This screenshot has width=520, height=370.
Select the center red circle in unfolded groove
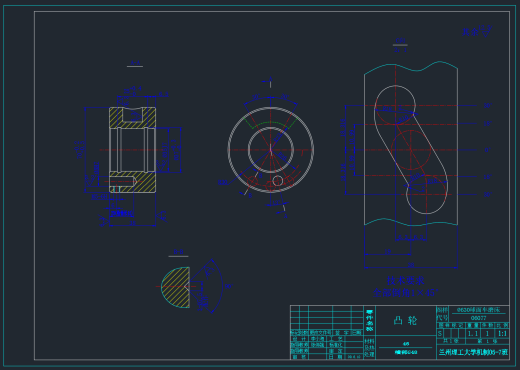411,150
